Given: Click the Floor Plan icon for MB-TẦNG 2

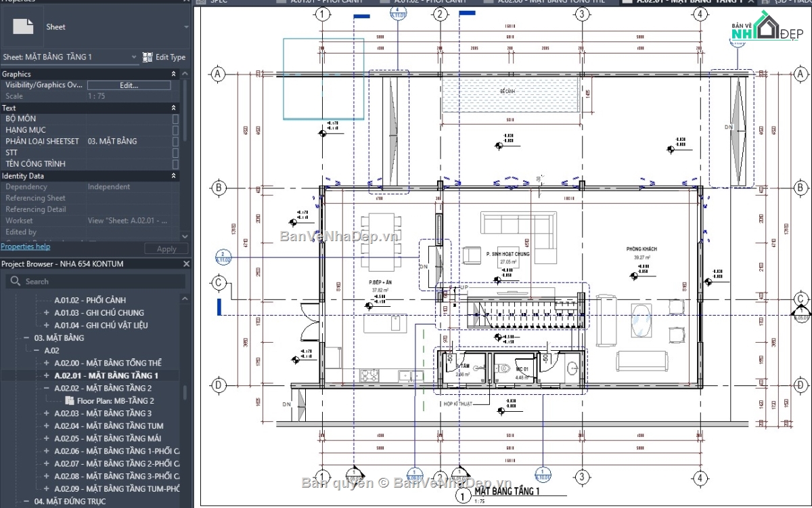Looking at the screenshot, I should (70, 400).
